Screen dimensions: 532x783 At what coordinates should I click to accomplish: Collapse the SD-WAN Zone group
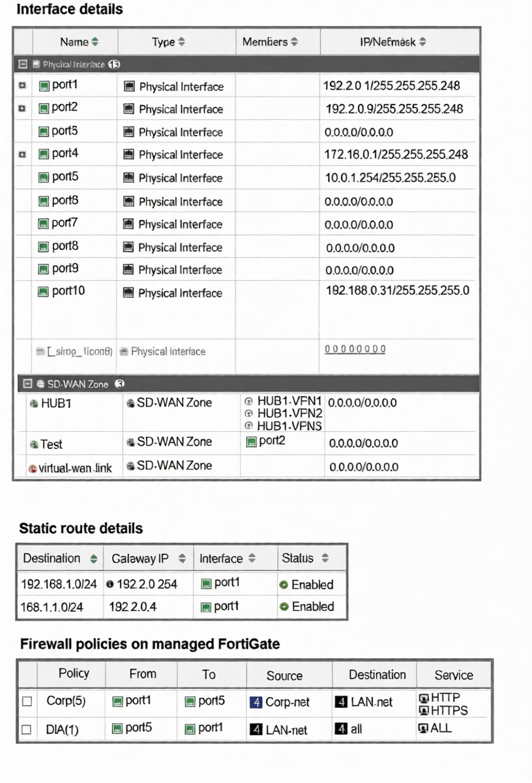27,384
